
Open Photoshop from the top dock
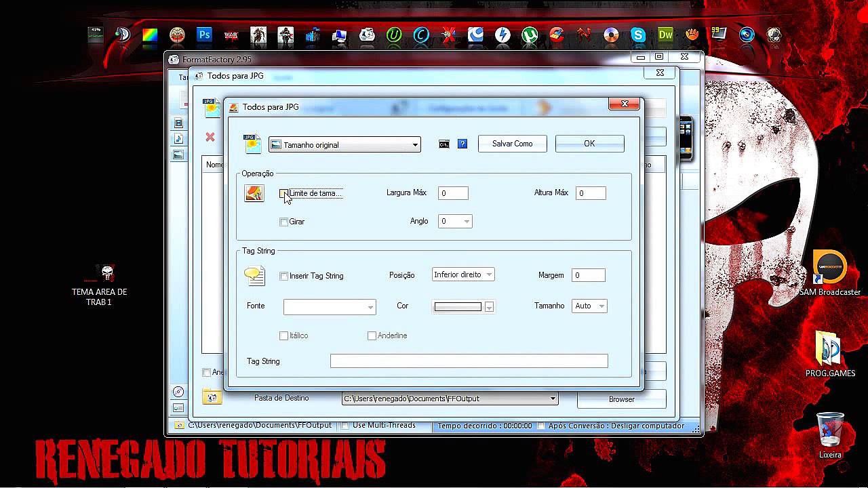204,35
